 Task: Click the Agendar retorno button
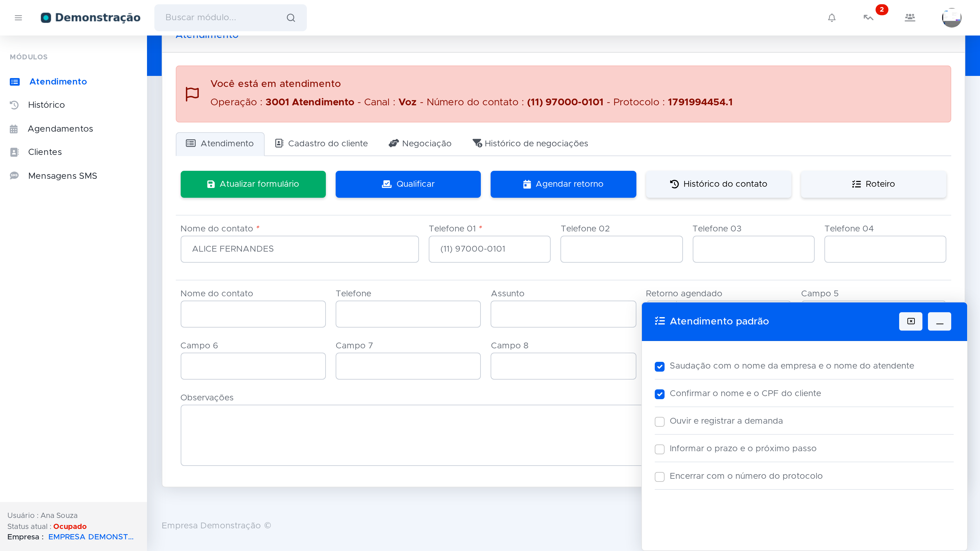[x=563, y=184]
